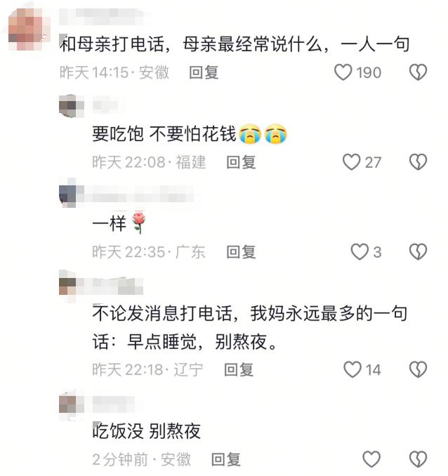Dislike the 辽宁 reply
Image resolution: width=448 pixels, height=476 pixels.
[419, 369]
